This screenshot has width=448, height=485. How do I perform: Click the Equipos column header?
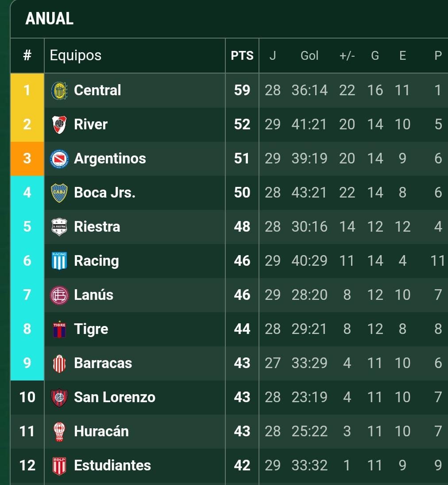click(76, 55)
